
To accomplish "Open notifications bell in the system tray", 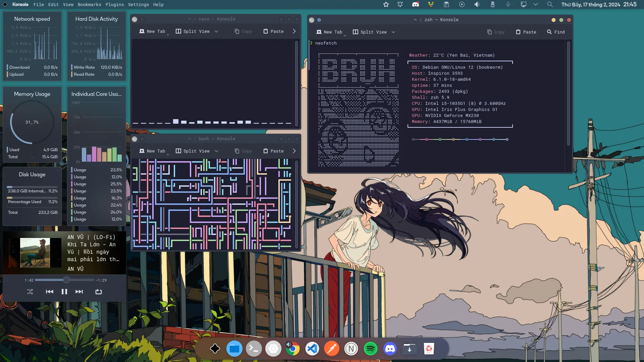I will (400, 4).
